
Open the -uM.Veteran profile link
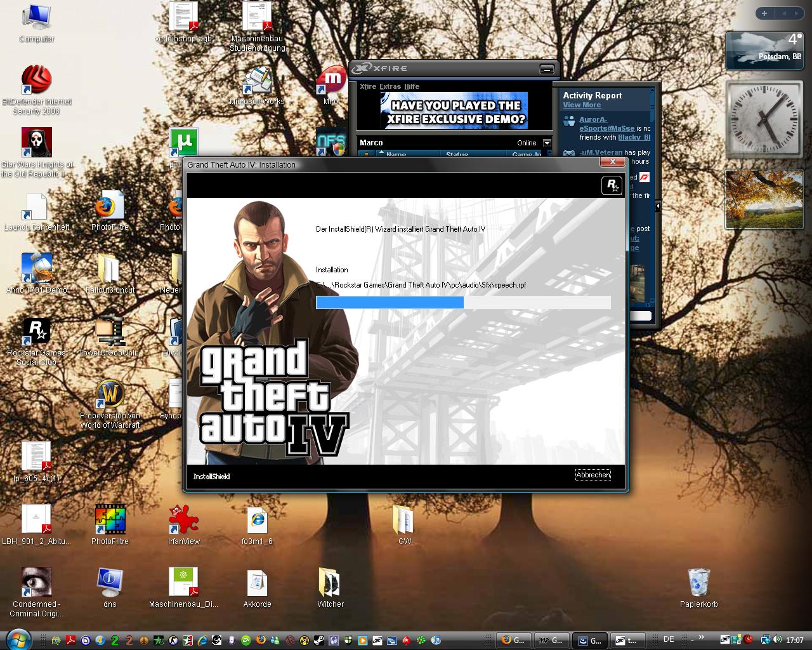click(x=601, y=152)
